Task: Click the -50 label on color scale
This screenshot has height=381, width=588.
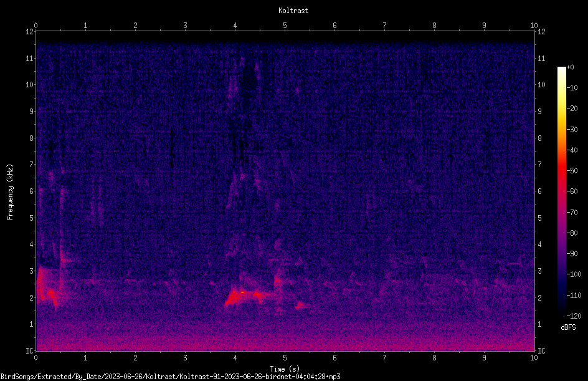Action: (572, 171)
